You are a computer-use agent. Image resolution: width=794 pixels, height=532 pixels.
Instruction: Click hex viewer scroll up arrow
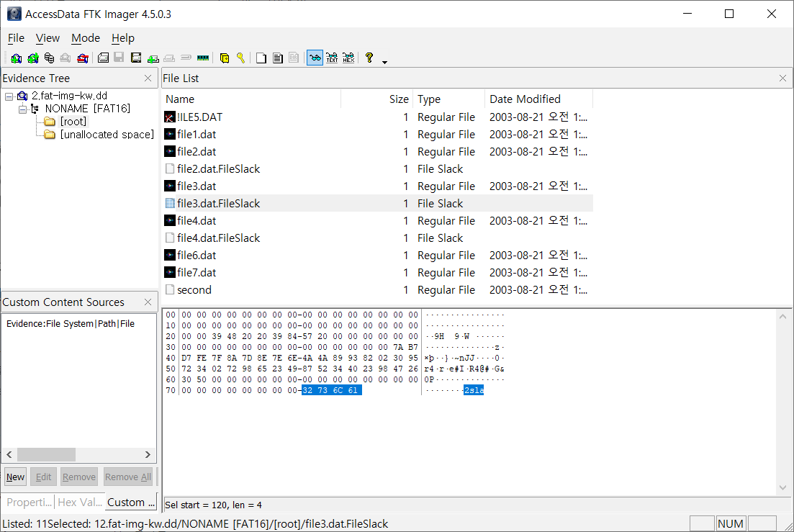[783, 317]
